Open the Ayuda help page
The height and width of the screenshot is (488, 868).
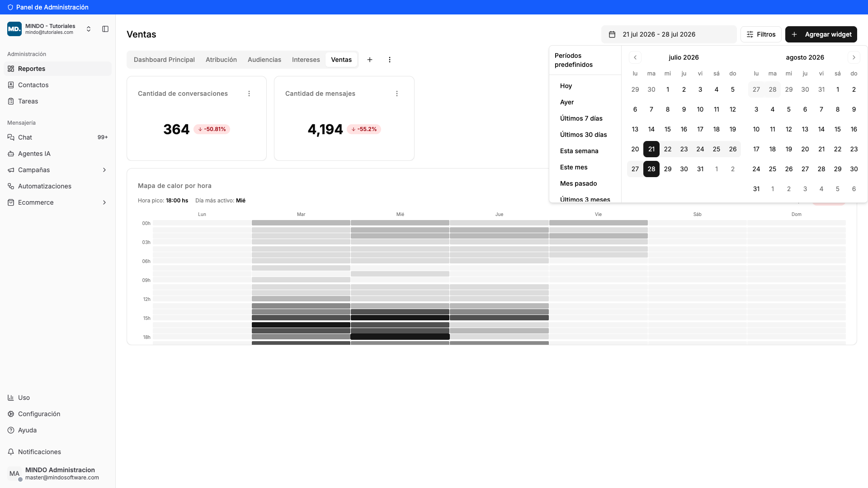point(57,430)
